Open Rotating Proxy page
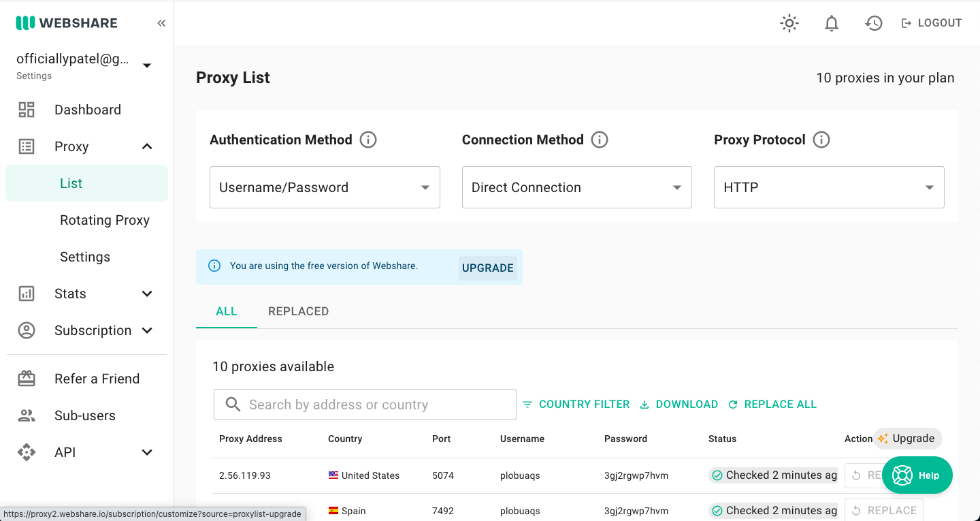Viewport: 980px width, 521px height. click(105, 220)
